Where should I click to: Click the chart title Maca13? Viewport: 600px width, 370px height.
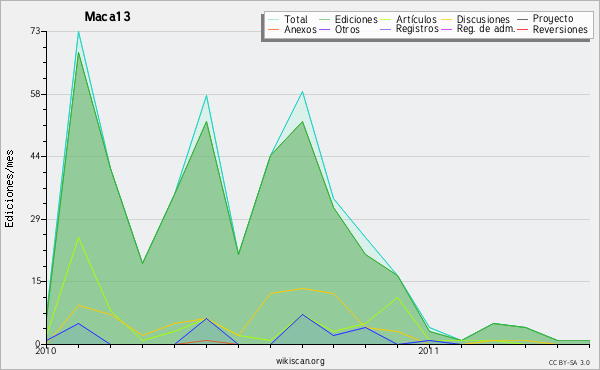tap(108, 16)
